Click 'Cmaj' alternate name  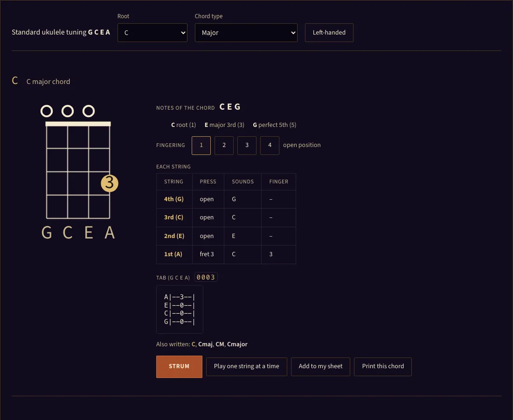(x=206, y=344)
